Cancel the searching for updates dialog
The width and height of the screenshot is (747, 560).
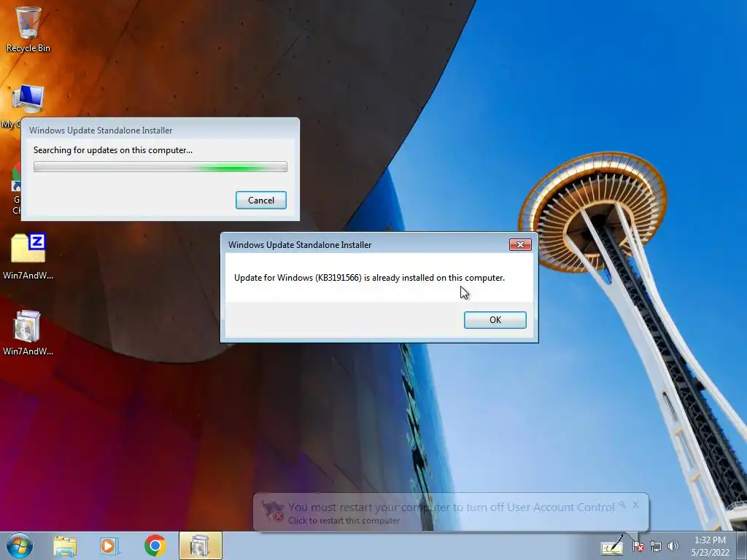tap(261, 200)
